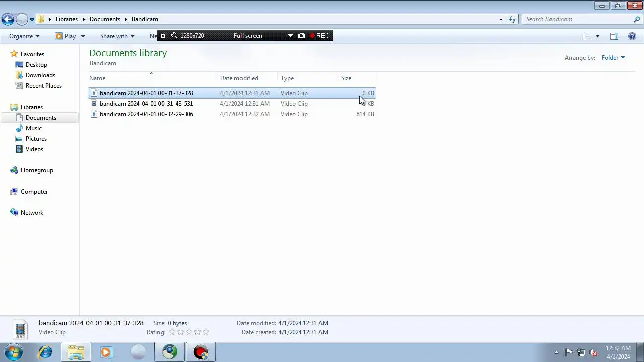Start recording with the REC button
The height and width of the screenshot is (362, 644).
320,36
